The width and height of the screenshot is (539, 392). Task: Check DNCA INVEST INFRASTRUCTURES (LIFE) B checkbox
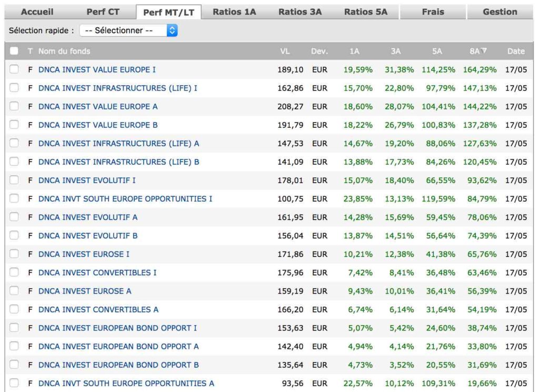click(14, 162)
